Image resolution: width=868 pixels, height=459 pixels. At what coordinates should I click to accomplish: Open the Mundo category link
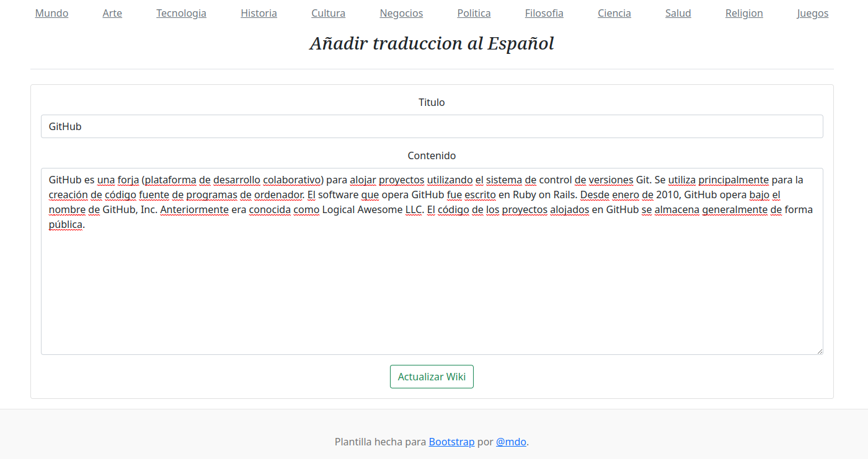click(x=51, y=13)
